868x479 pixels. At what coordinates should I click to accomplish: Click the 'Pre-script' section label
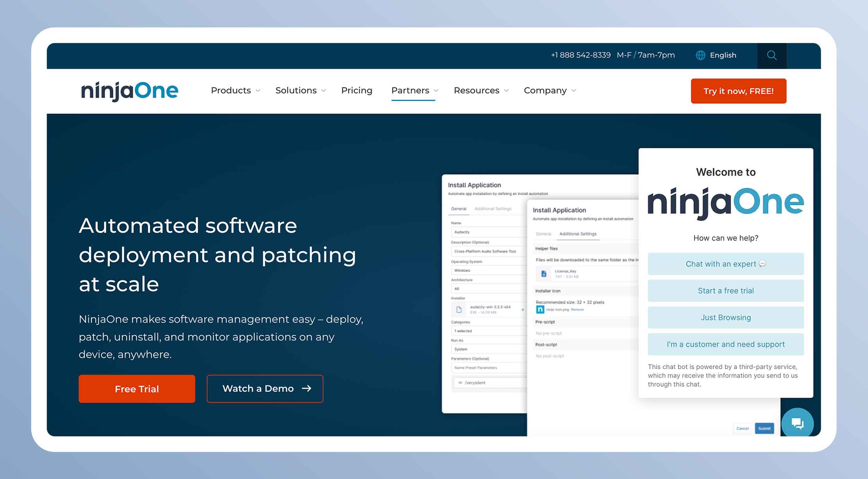point(545,322)
